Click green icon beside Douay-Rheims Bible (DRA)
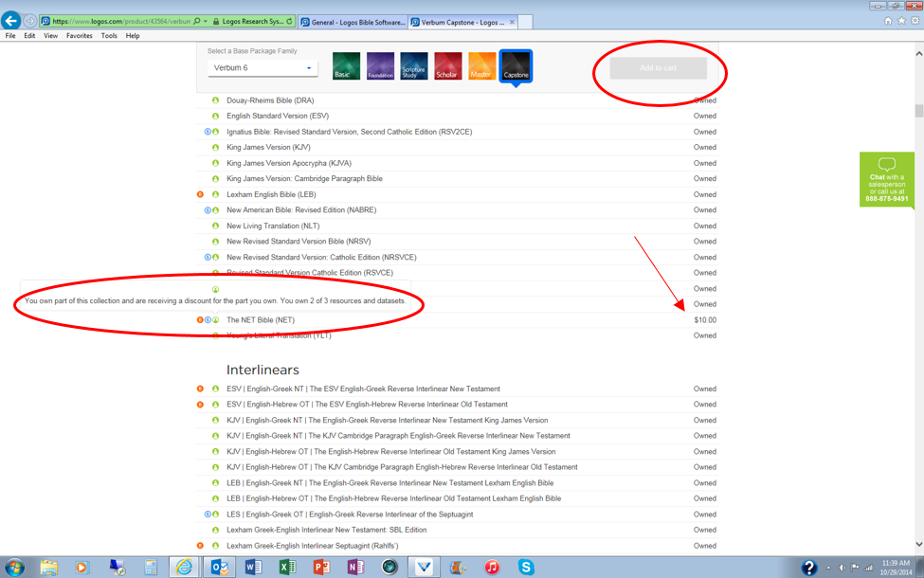This screenshot has height=578, width=924. pyautogui.click(x=216, y=100)
